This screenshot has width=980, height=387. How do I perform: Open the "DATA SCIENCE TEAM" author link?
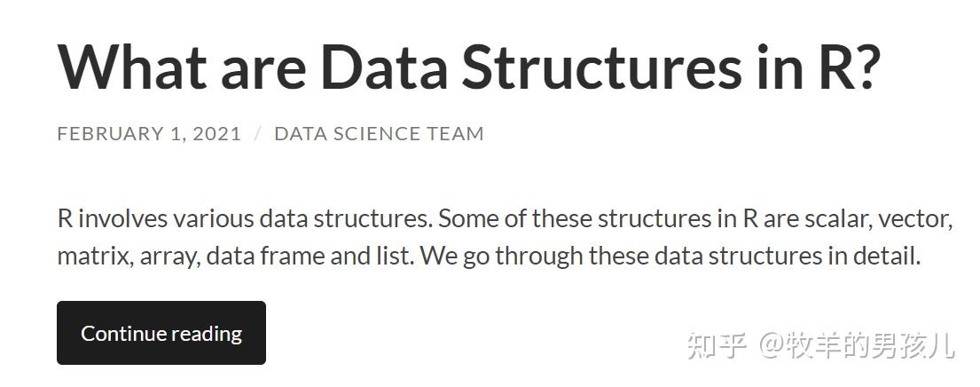pos(379,134)
